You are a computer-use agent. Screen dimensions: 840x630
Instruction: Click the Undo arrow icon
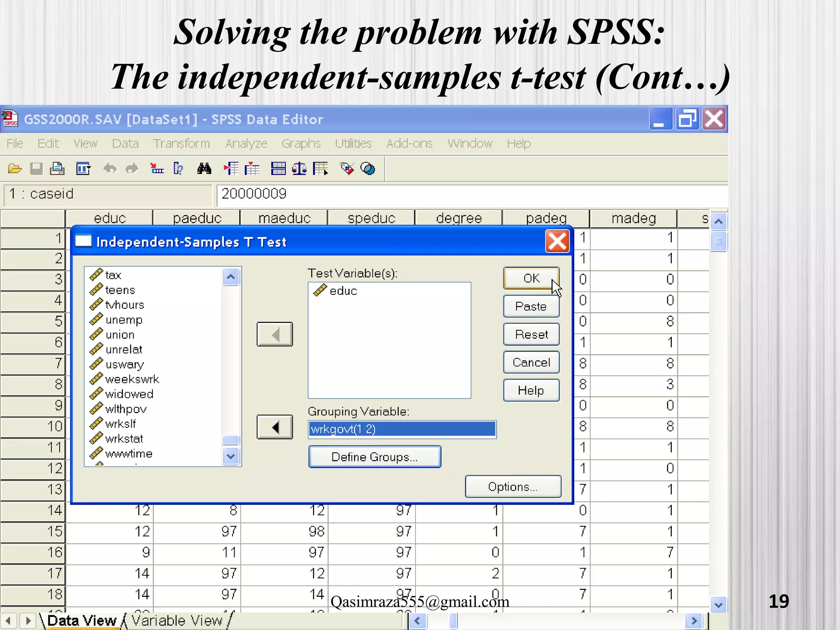click(x=110, y=169)
